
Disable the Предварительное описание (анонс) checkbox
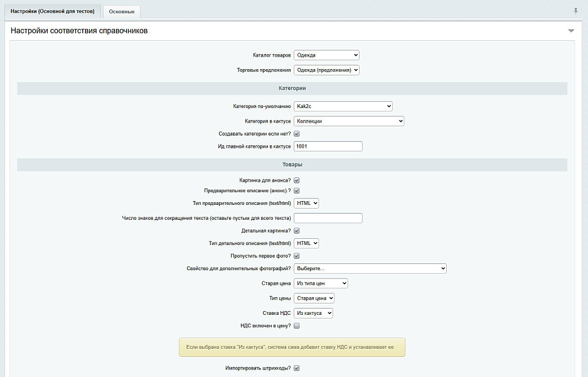[297, 190]
